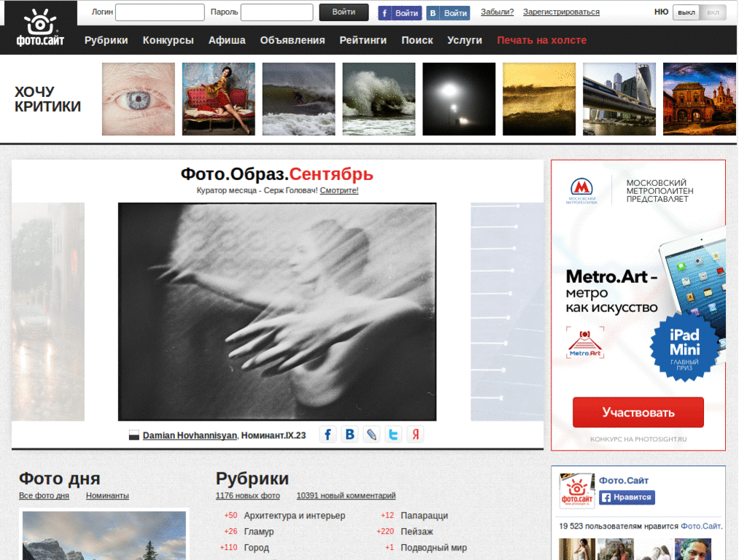
Task: Go to previous faded rainy photo
Action: click(48, 312)
